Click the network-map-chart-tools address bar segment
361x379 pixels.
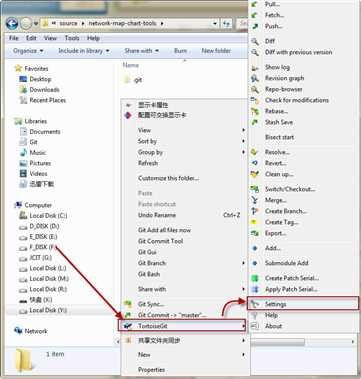[x=122, y=24]
